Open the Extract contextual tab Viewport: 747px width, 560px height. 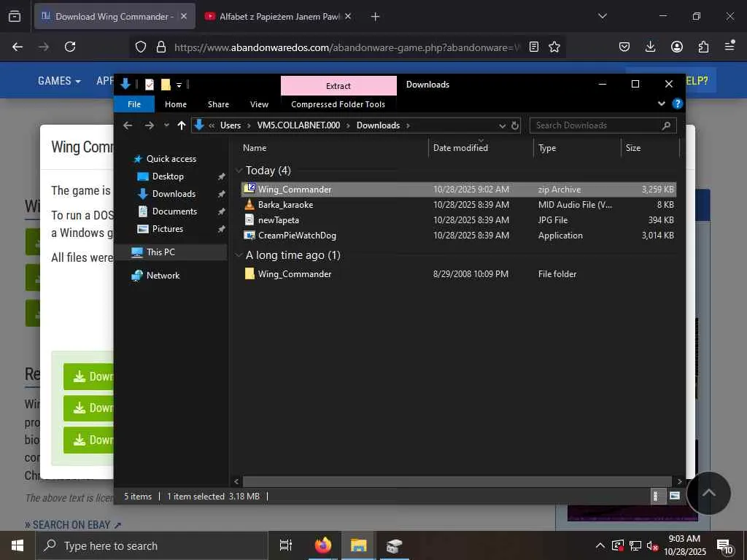[338, 86]
